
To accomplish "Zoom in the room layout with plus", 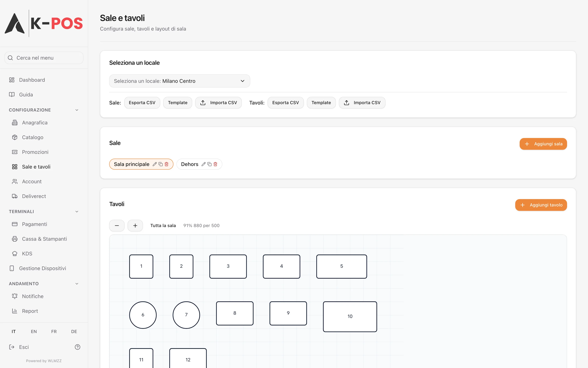I will click(135, 226).
